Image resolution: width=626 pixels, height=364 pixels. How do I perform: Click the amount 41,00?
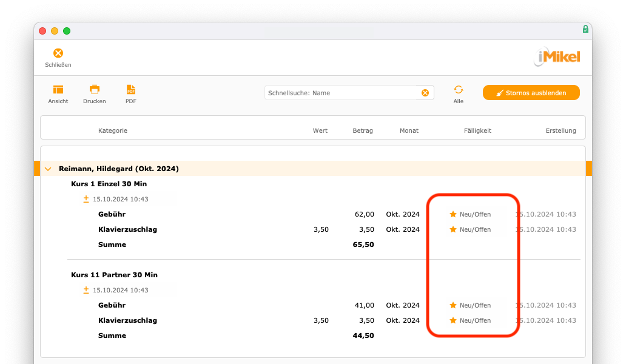click(365, 305)
